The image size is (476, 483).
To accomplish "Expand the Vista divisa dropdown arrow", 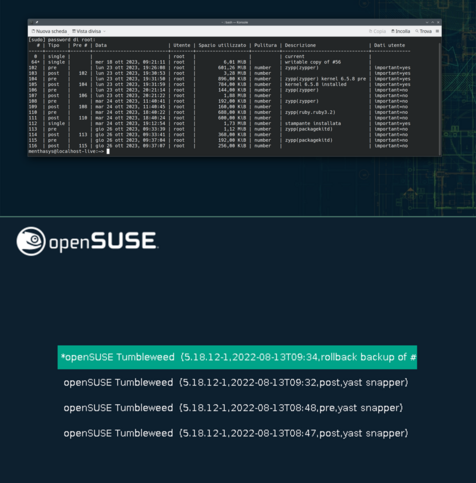I will [104, 31].
